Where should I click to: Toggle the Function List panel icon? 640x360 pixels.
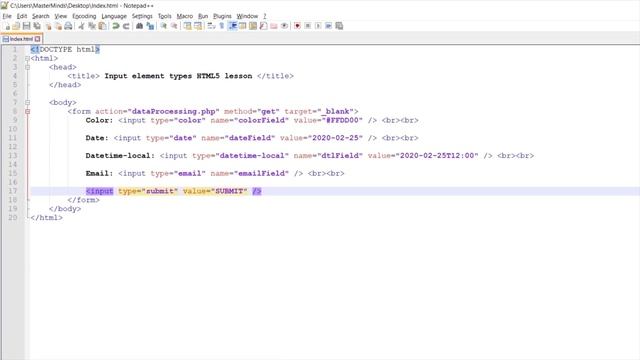pyautogui.click(x=263, y=26)
